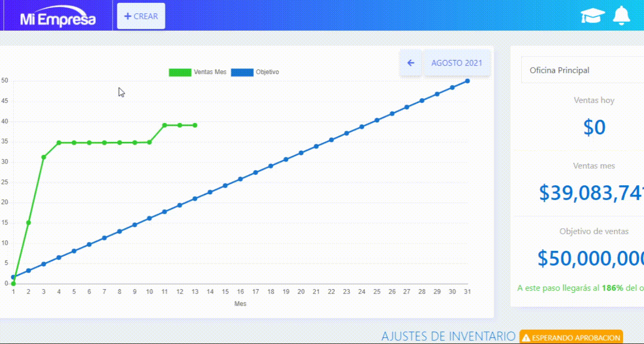Select the last green sales point at day 13
The image size is (644, 344).
[195, 125]
